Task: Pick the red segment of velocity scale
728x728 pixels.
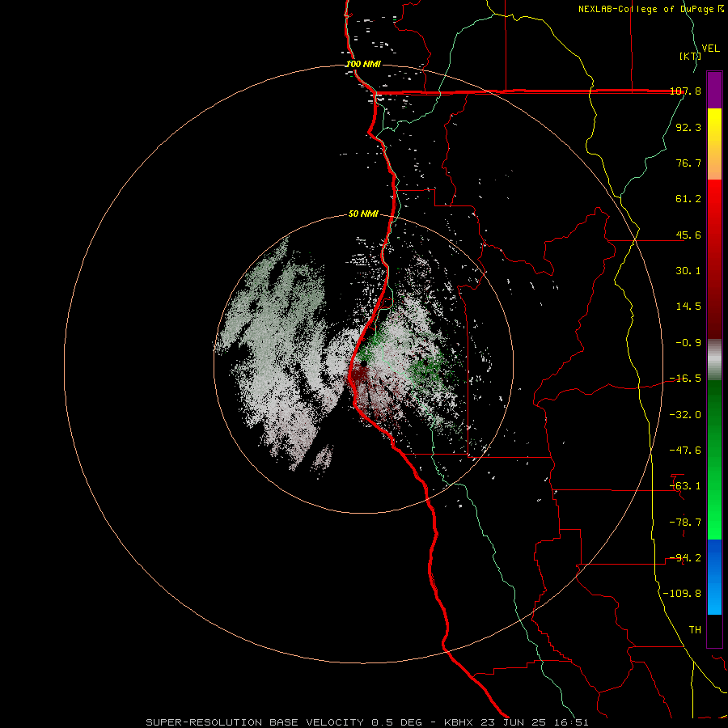Action: click(714, 259)
